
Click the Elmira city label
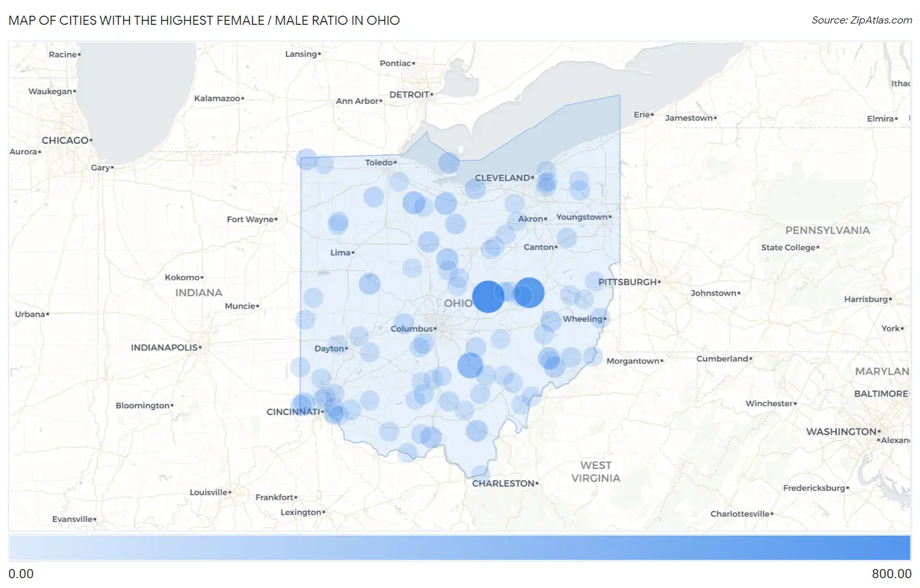coord(880,119)
